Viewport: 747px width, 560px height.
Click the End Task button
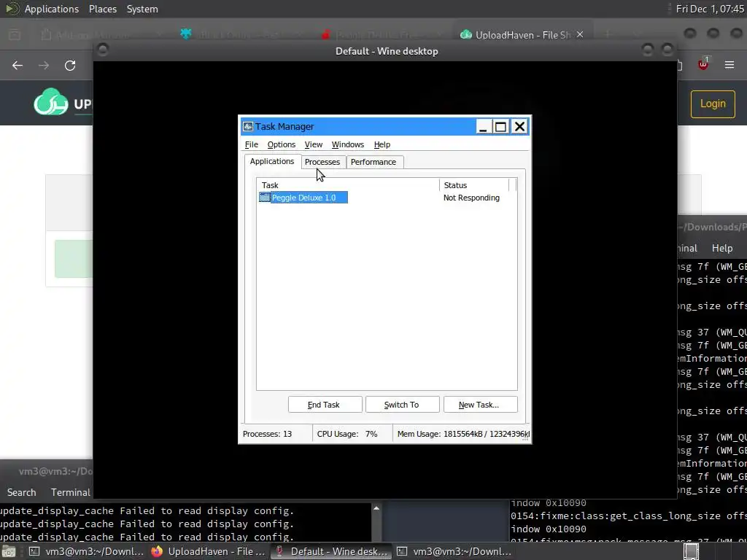[325, 404]
